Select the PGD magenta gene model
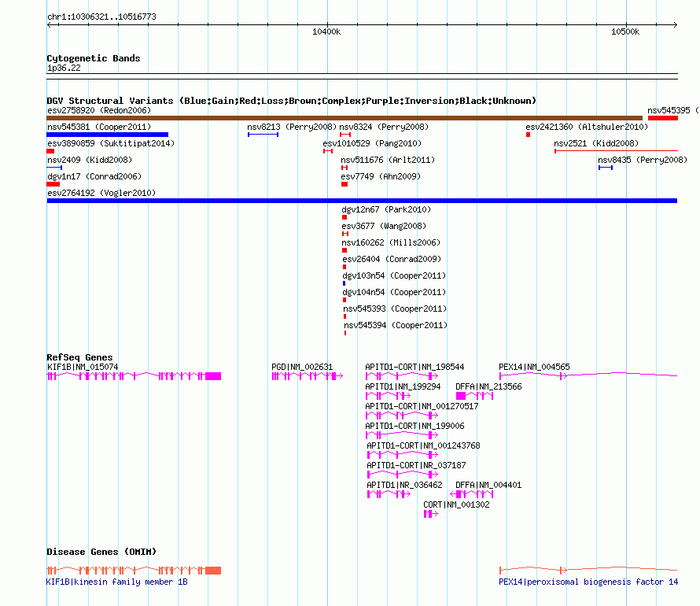 [308, 376]
